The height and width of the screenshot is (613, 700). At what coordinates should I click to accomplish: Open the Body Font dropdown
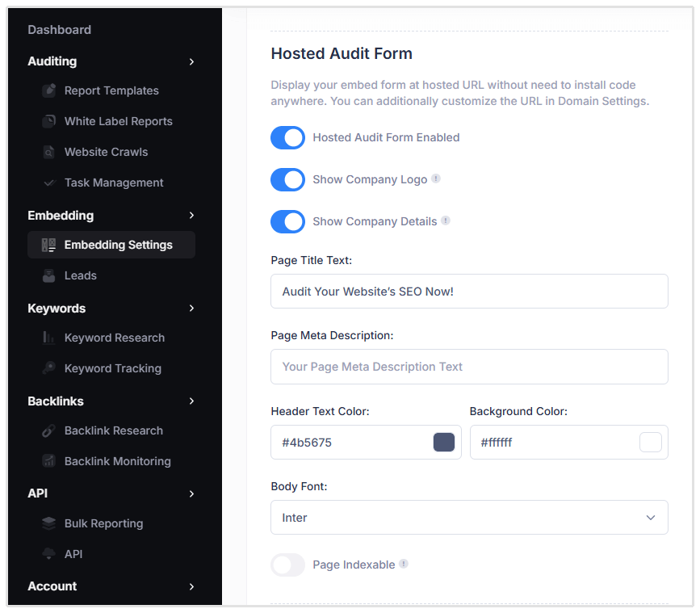coord(469,517)
